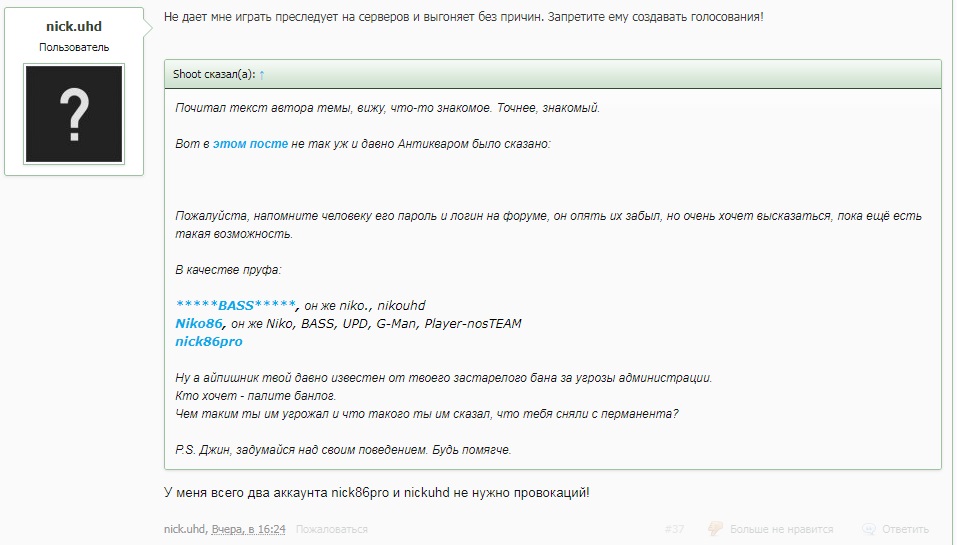
Task: Open the *****BASS***** user link
Action: (236, 305)
